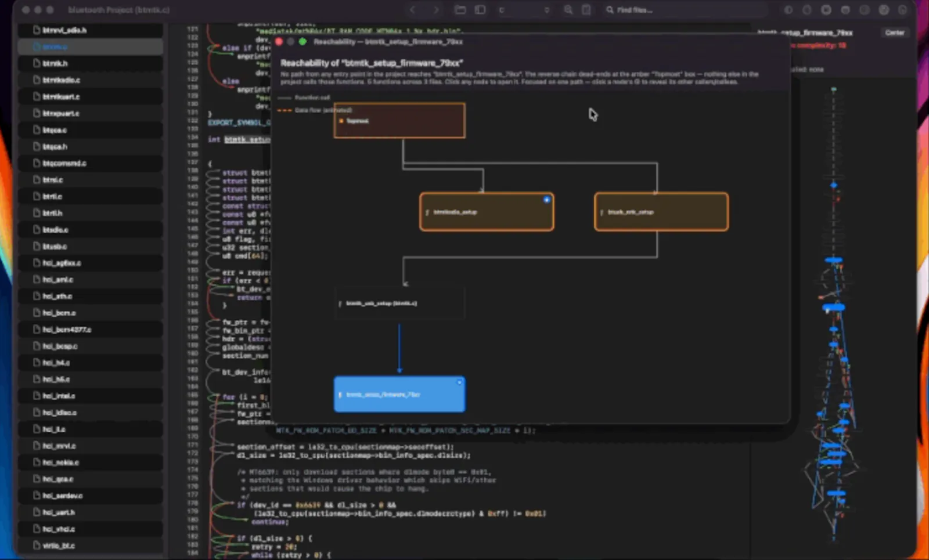This screenshot has width=929, height=560.
Task: Toggle the sidebar panel icon in toolbar
Action: [x=480, y=10]
